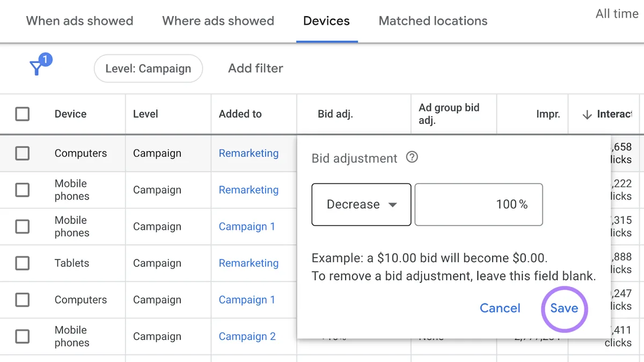
Task: Click the Save button
Action: click(564, 308)
